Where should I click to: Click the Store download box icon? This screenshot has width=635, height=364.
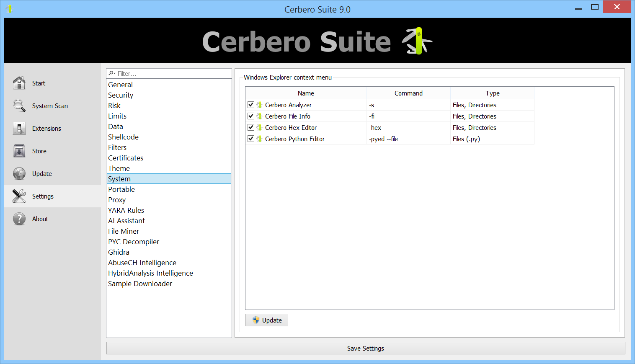[19, 151]
